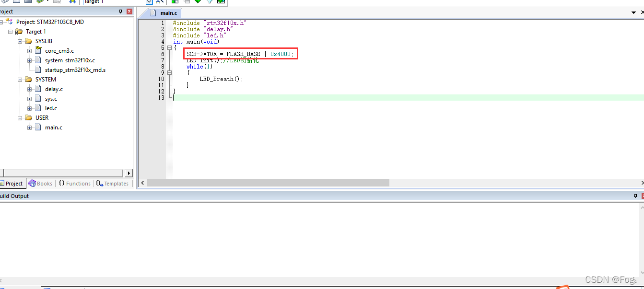Click the 'SCB->VTOR = FLASH_BASE' code line
644x289 pixels.
coord(240,54)
